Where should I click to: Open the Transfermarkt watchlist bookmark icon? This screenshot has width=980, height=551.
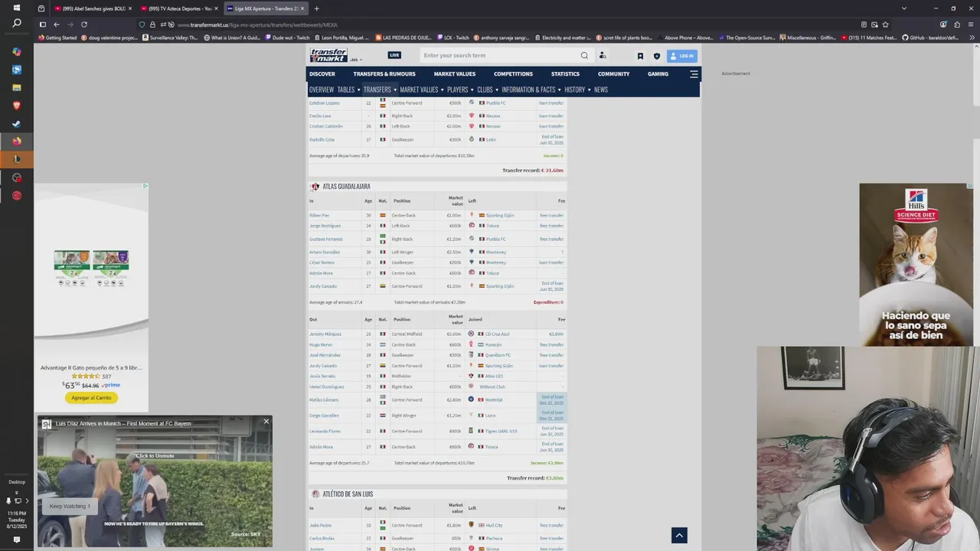point(640,56)
